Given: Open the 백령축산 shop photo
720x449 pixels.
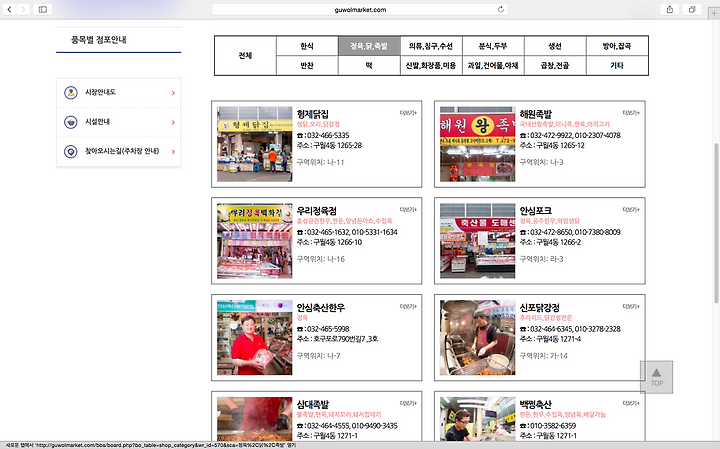Looking at the screenshot, I should click(478, 419).
